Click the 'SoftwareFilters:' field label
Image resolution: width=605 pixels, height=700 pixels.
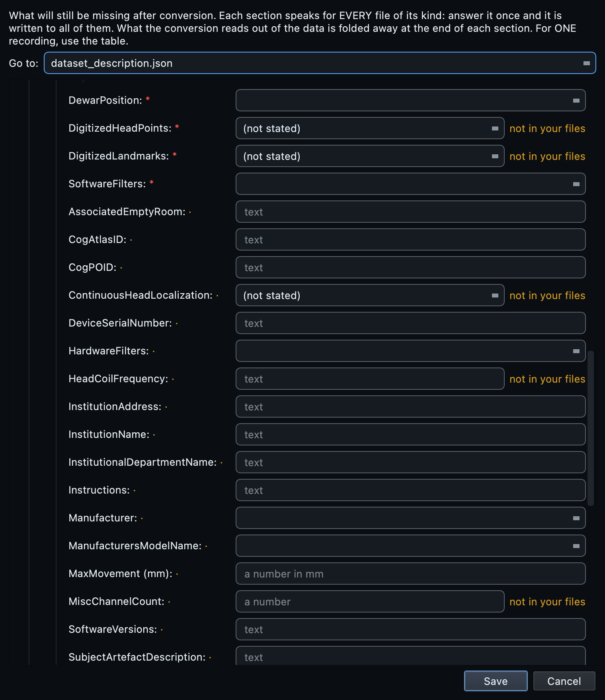tap(107, 184)
